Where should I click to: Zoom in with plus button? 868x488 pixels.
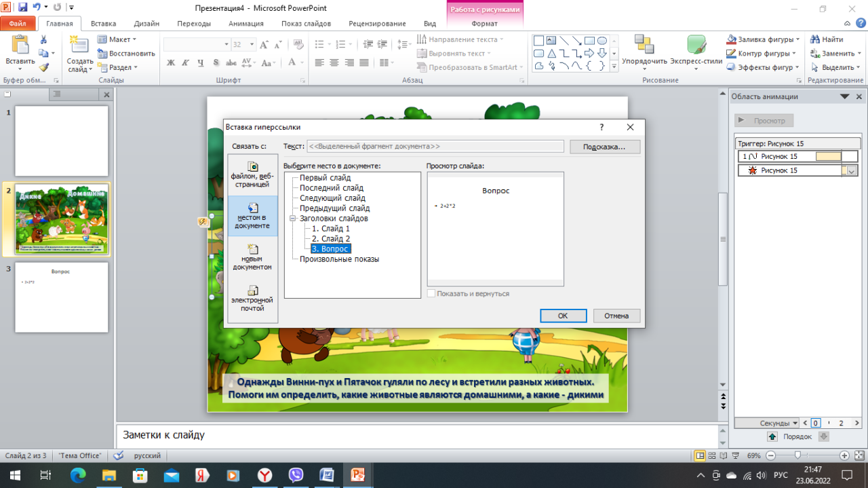(844, 455)
